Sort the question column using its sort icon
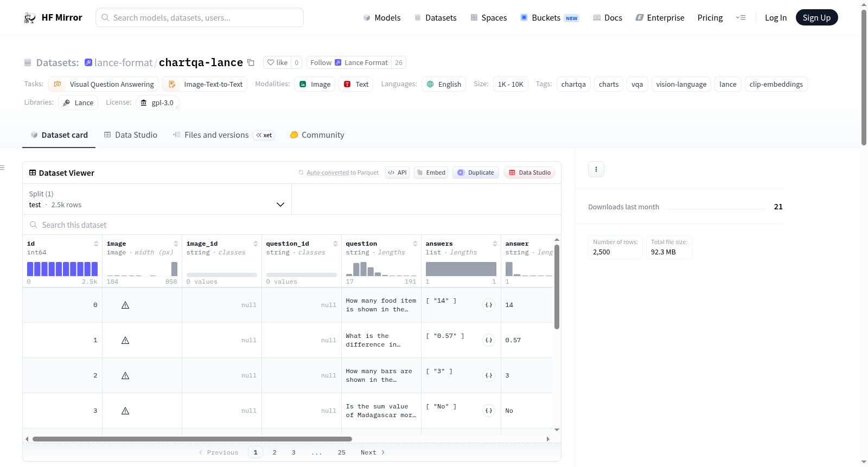Image resolution: width=868 pixels, height=467 pixels. (x=415, y=244)
